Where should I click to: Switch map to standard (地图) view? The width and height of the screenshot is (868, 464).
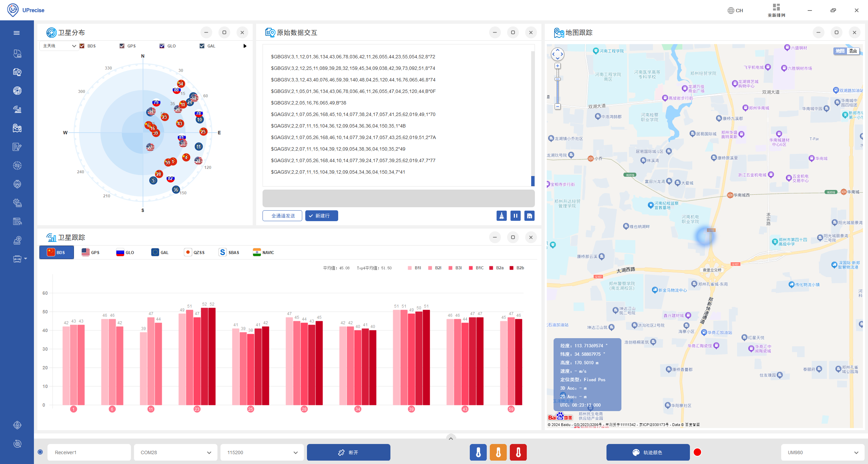point(840,51)
